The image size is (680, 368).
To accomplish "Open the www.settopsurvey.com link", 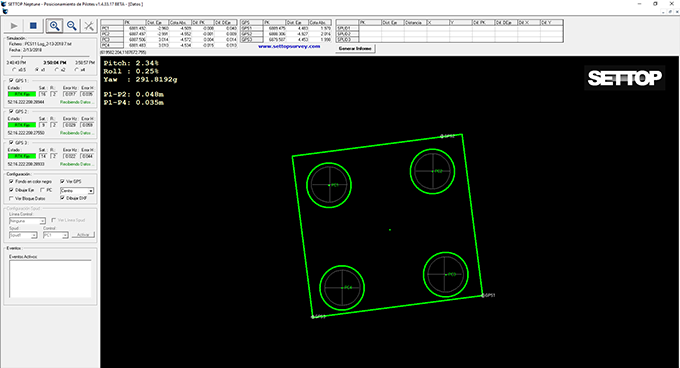I will pos(289,46).
